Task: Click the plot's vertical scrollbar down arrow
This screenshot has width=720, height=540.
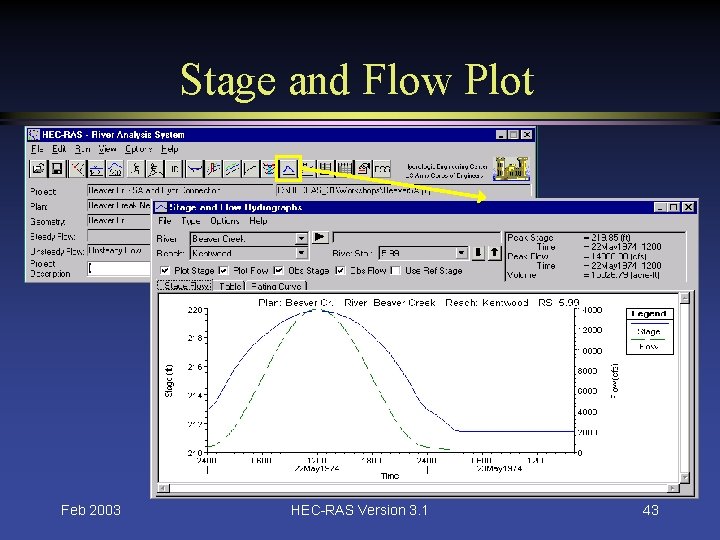Action: (685, 477)
